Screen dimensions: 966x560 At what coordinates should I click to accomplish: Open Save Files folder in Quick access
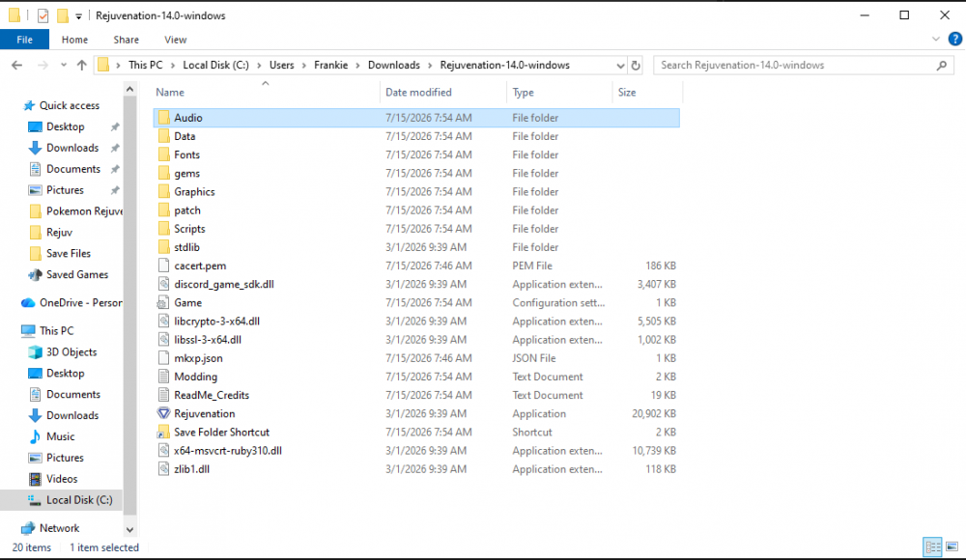(69, 253)
